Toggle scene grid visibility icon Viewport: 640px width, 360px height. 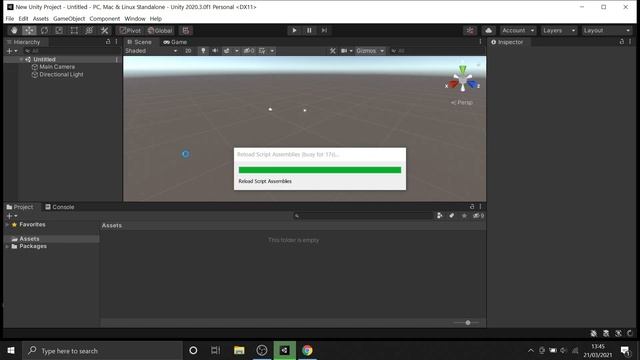(262, 51)
